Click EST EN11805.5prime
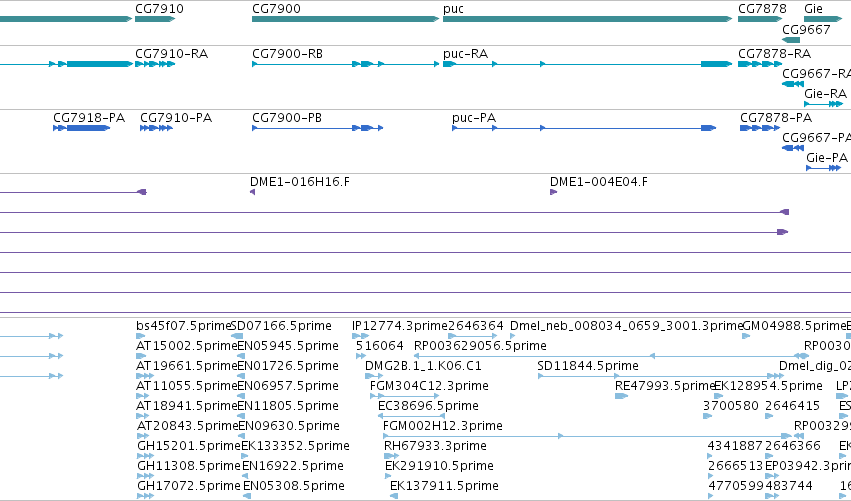The width and height of the screenshot is (851, 501). click(288, 406)
